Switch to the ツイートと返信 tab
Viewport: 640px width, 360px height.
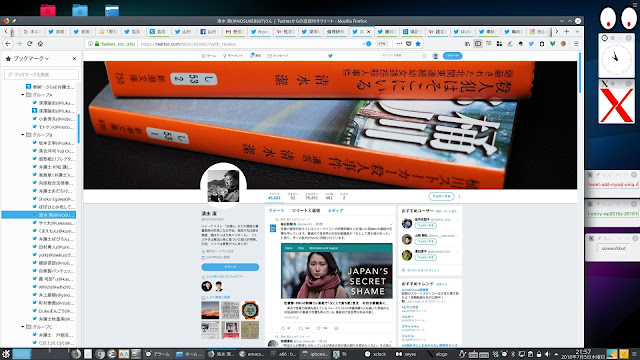tap(306, 211)
